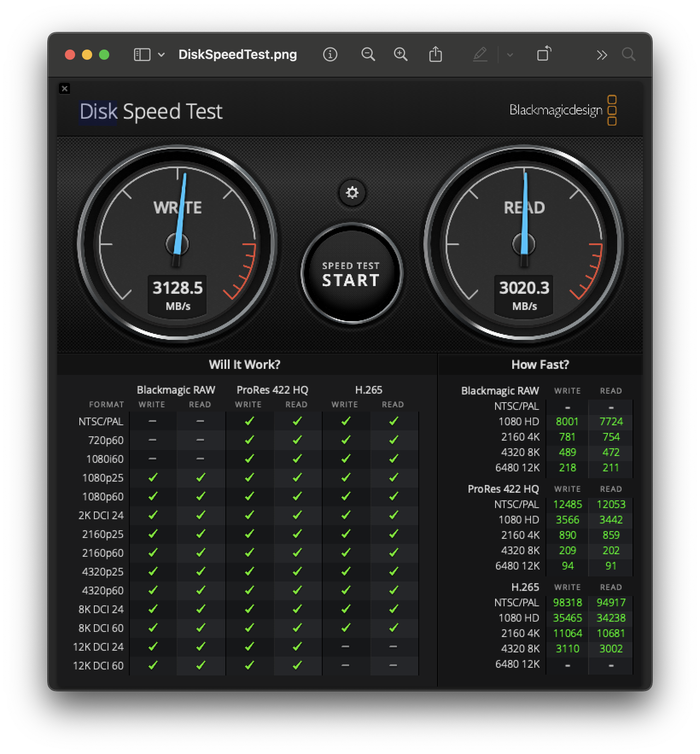Click the READ gauge dial
This screenshot has height=754, width=700.
click(524, 244)
